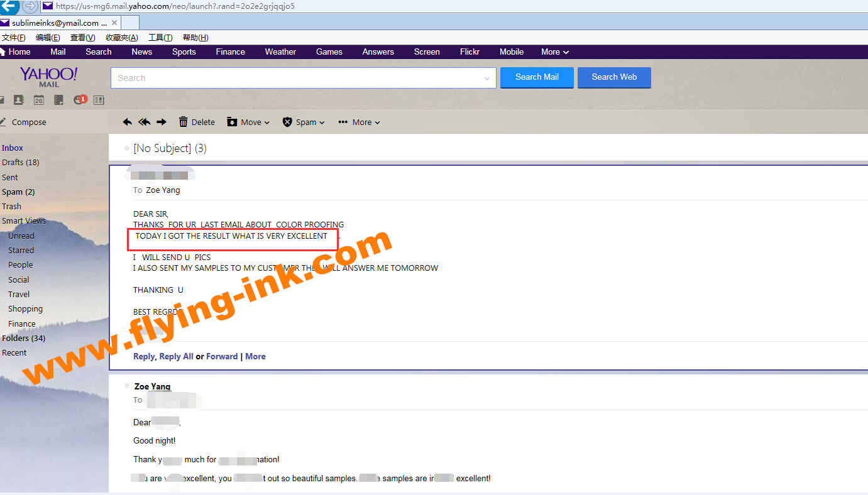868x495 pixels.
Task: Open the Notepad icon
Action: tap(59, 100)
